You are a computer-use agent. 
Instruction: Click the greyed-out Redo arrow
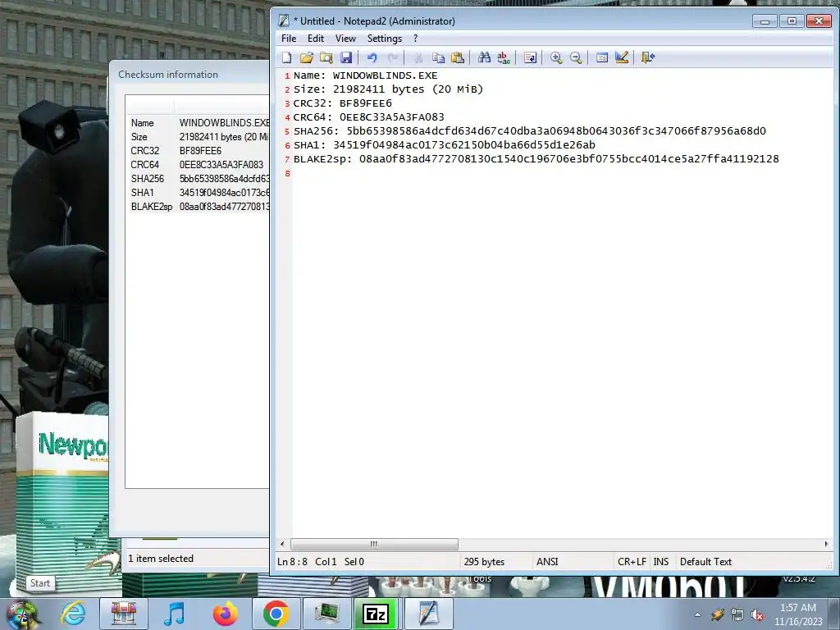[393, 58]
